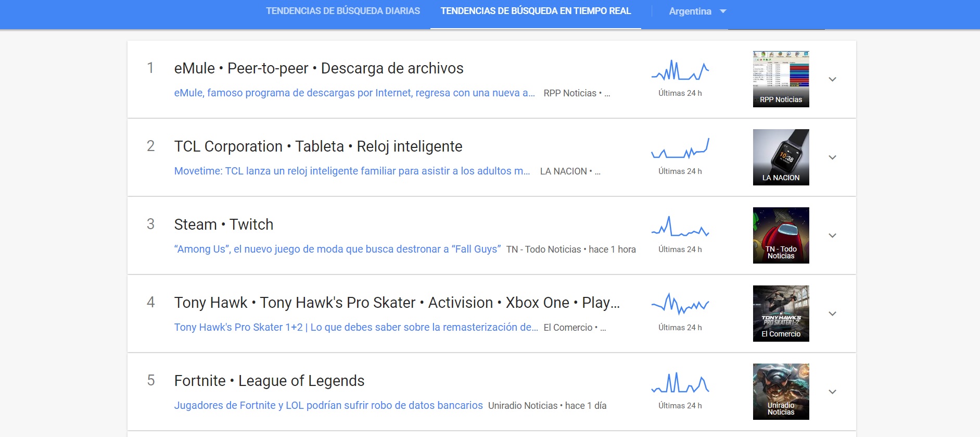Open the eMule famoso programa article link
This screenshot has width=980, height=437.
tap(354, 93)
